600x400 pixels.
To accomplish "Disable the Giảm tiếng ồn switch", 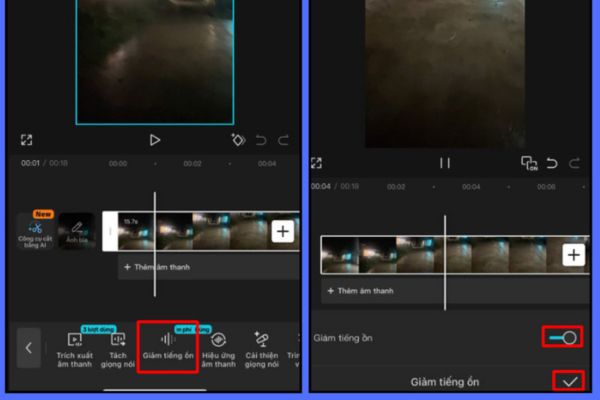I will (x=563, y=338).
